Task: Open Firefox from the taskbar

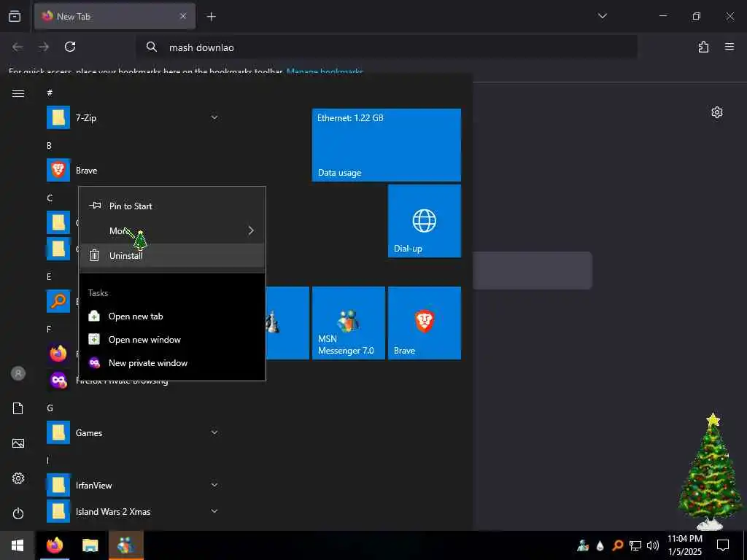Action: click(x=55, y=545)
